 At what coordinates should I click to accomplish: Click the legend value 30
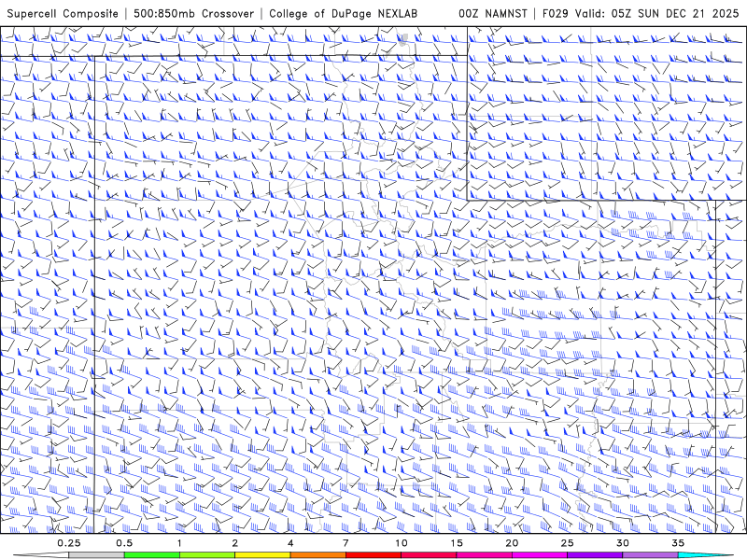[x=623, y=543]
